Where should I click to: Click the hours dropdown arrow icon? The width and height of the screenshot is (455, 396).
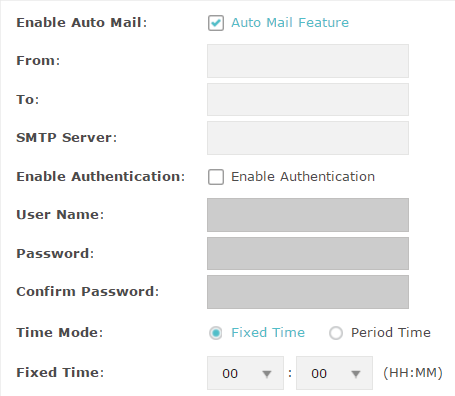(267, 374)
